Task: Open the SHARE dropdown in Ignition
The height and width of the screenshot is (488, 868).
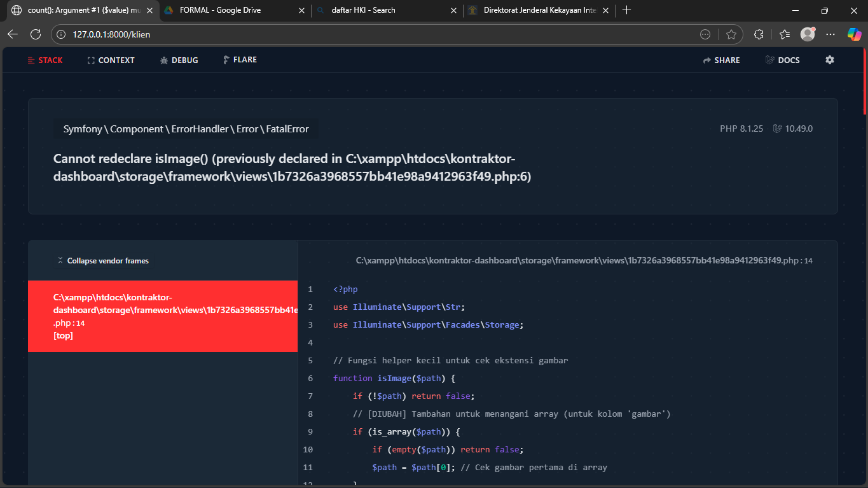Action: tap(721, 60)
